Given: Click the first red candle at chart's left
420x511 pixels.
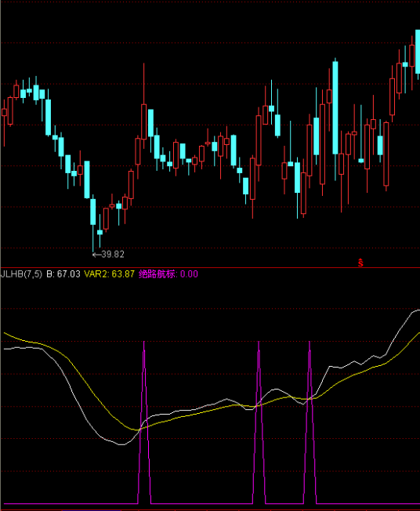Looking at the screenshot, I should click(x=4, y=112).
